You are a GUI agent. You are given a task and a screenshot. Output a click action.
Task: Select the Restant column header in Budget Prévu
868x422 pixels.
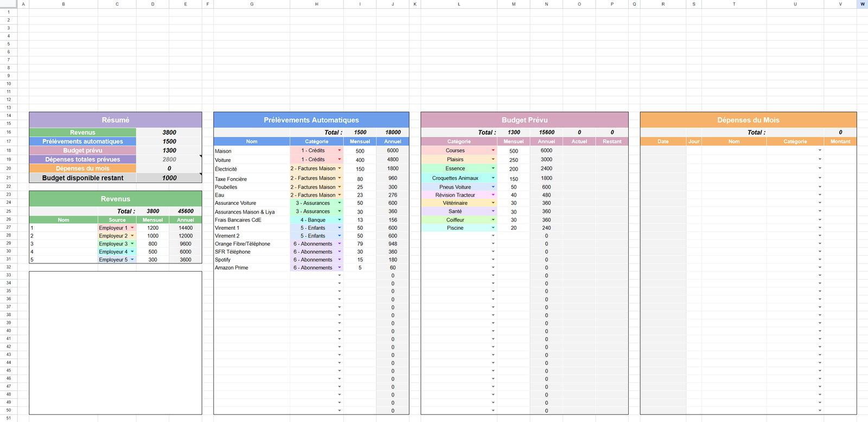click(x=612, y=141)
